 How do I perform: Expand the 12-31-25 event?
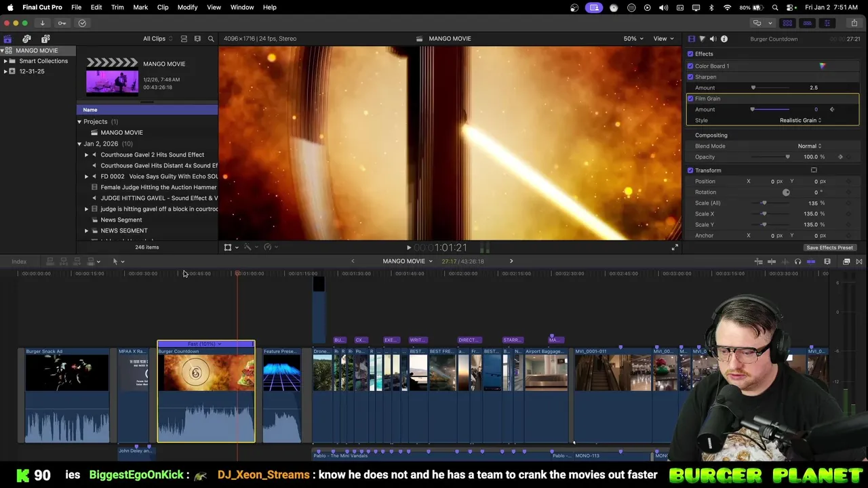click(x=5, y=71)
